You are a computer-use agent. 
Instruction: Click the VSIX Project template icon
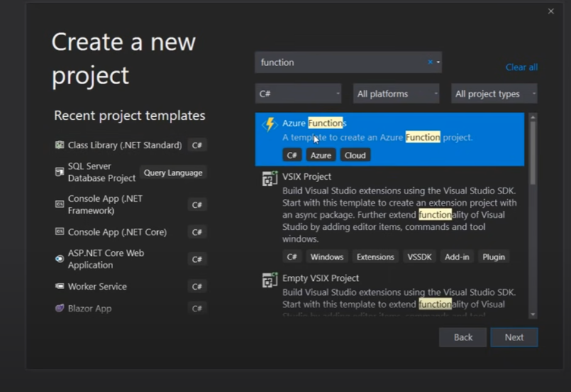270,178
